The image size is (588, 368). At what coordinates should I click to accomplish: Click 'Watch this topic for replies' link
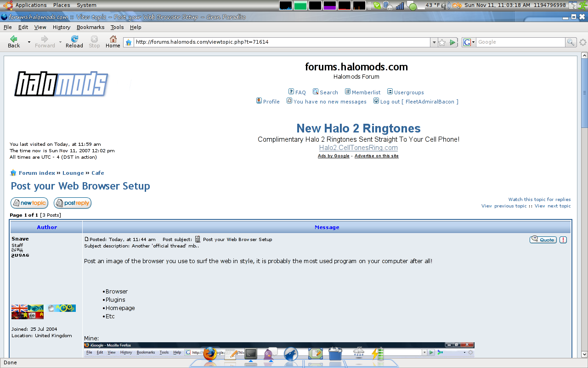point(540,199)
